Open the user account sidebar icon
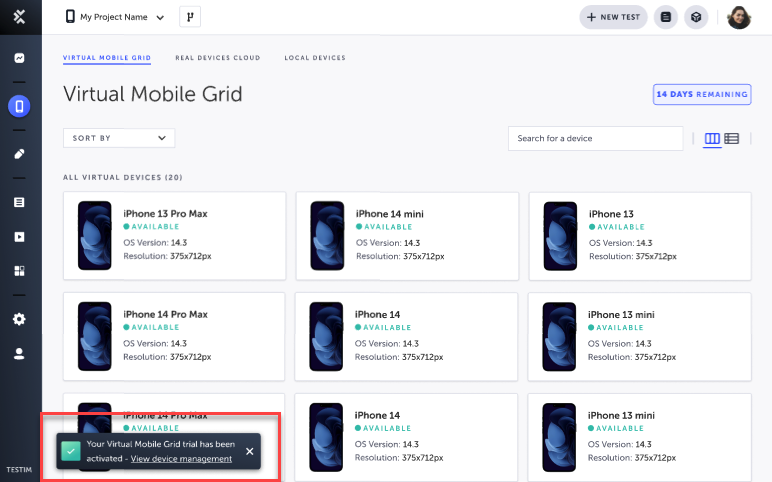The height and width of the screenshot is (482, 772). tap(19, 353)
